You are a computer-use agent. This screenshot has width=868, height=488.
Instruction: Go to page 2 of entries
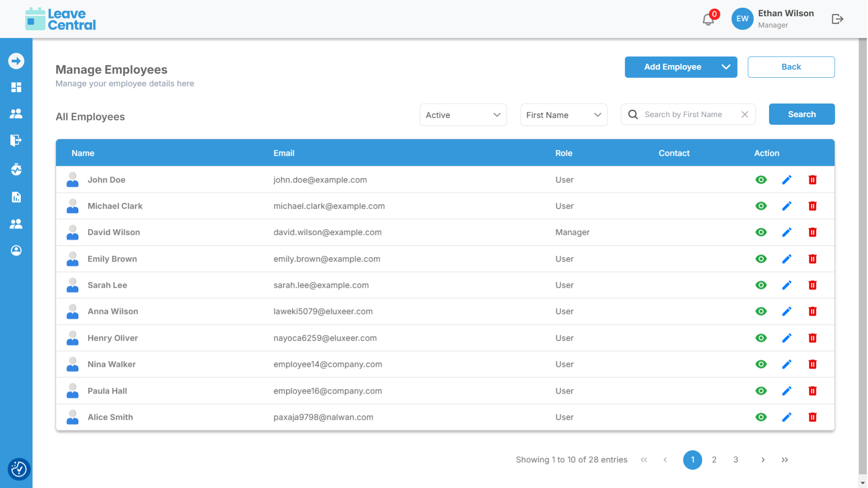714,460
